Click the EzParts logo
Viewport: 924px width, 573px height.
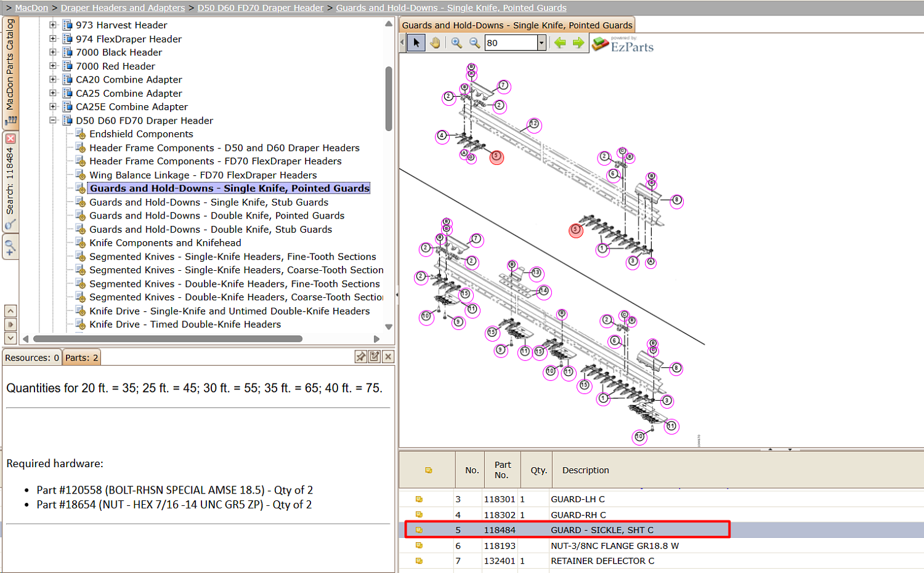[x=623, y=44]
